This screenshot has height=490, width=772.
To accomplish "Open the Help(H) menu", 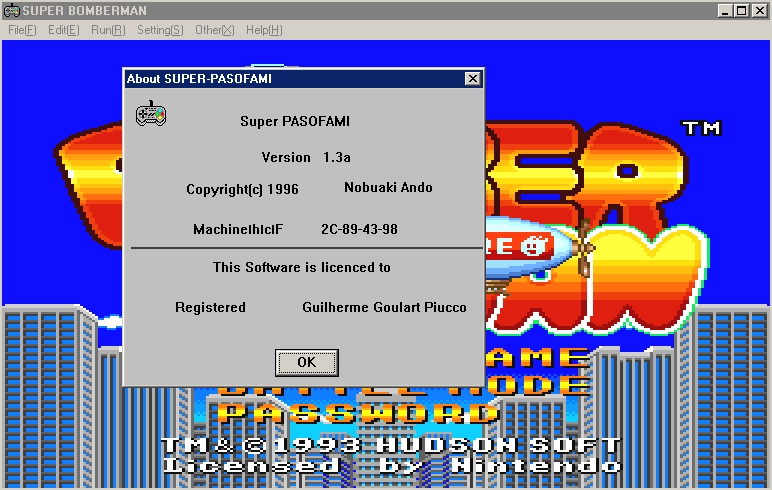I will (x=264, y=30).
